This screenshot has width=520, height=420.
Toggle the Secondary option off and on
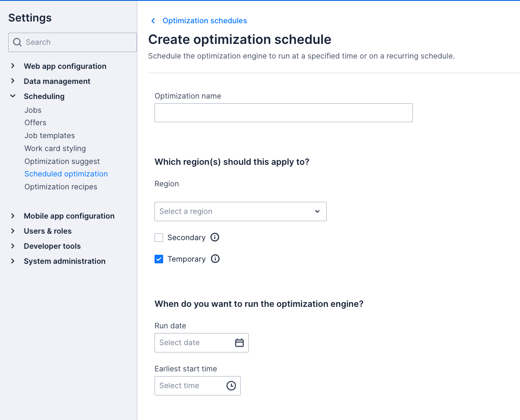159,237
